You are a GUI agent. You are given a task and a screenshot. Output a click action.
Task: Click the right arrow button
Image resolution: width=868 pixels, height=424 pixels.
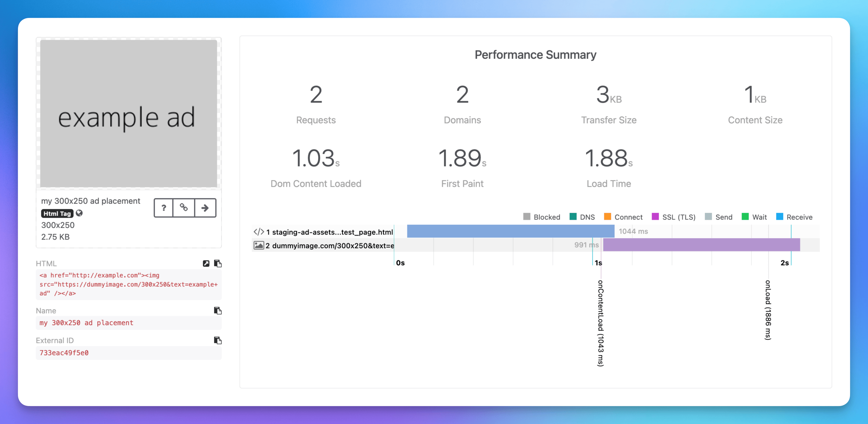click(x=205, y=208)
